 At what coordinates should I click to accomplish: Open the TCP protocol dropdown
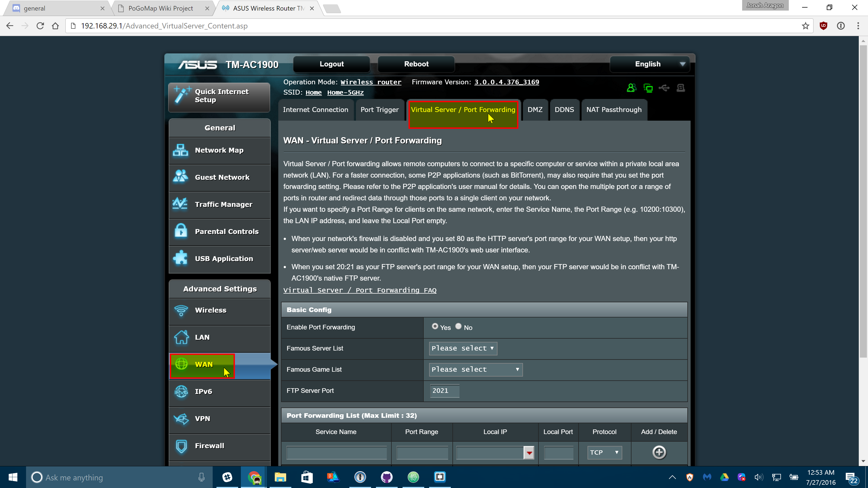[x=605, y=452]
